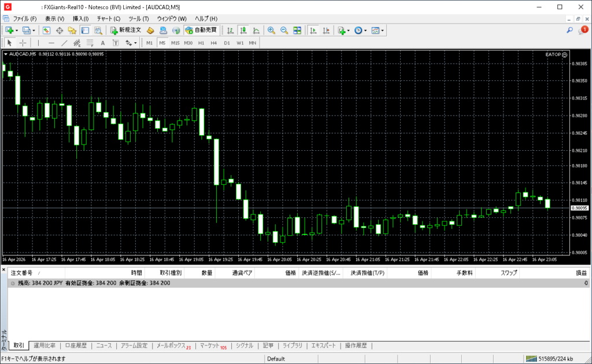Open the periodicity clock dropdown
Viewport: 592px width, 364px height.
[360, 30]
